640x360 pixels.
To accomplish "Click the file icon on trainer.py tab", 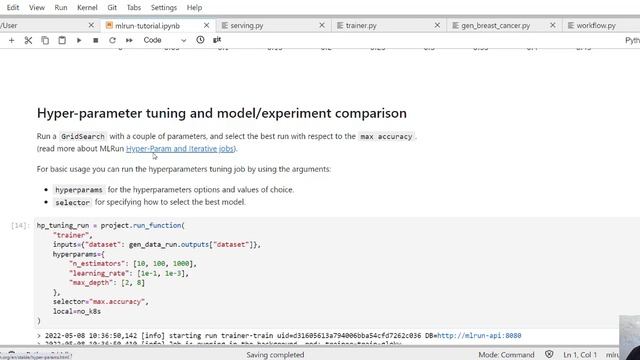I will (340, 25).
